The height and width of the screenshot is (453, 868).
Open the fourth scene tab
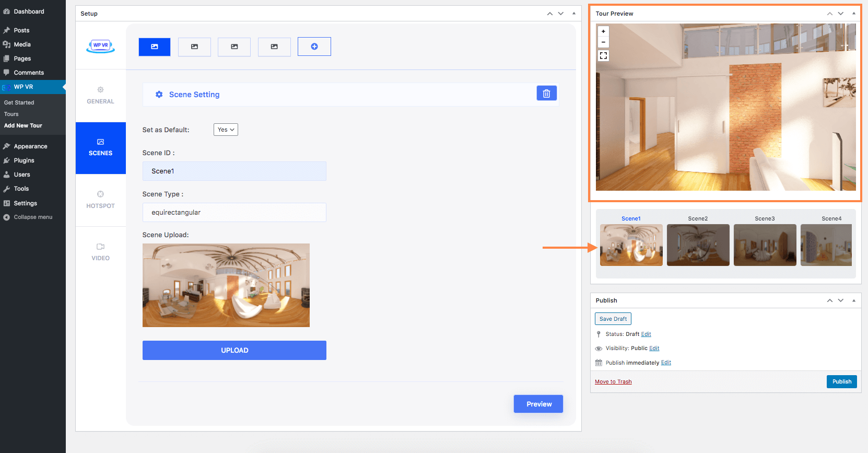tap(274, 47)
